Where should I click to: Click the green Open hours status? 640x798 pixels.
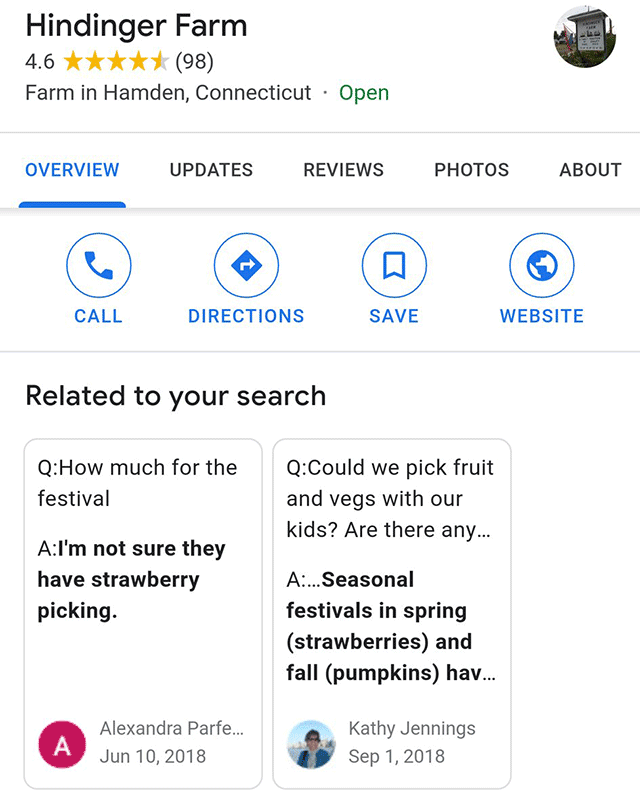(364, 93)
